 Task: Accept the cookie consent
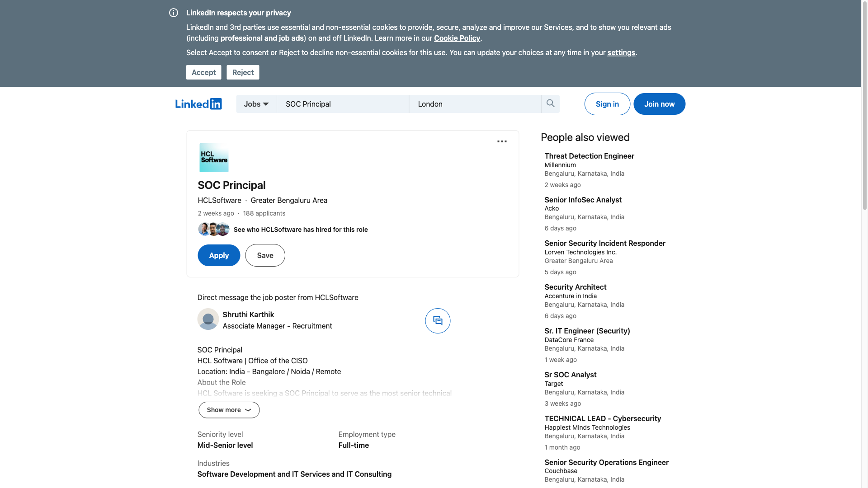[x=203, y=72]
